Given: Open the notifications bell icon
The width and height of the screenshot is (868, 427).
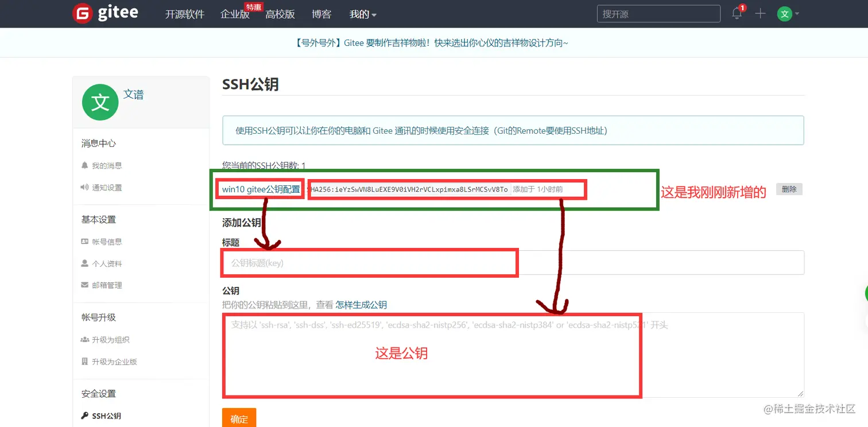Looking at the screenshot, I should click(737, 13).
